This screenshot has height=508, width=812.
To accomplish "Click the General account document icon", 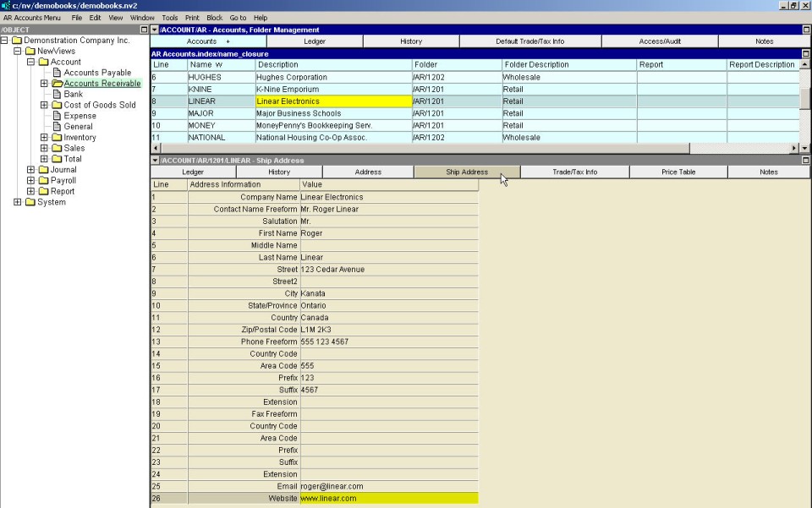I will (58, 127).
